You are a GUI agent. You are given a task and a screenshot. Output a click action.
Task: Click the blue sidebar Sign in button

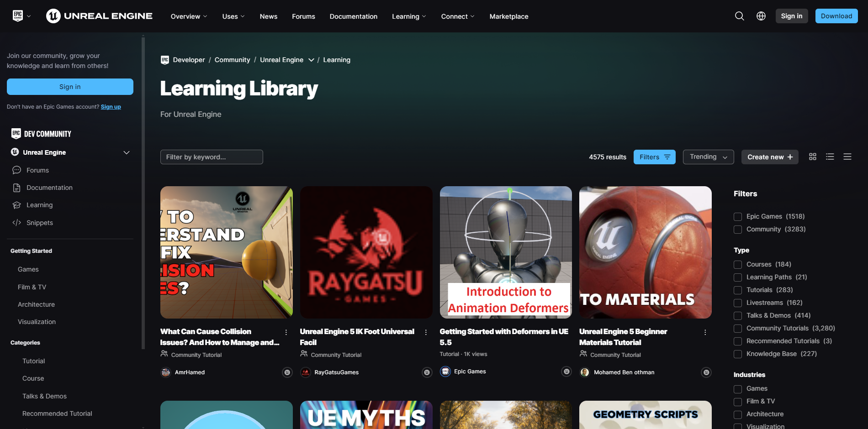[x=70, y=87]
